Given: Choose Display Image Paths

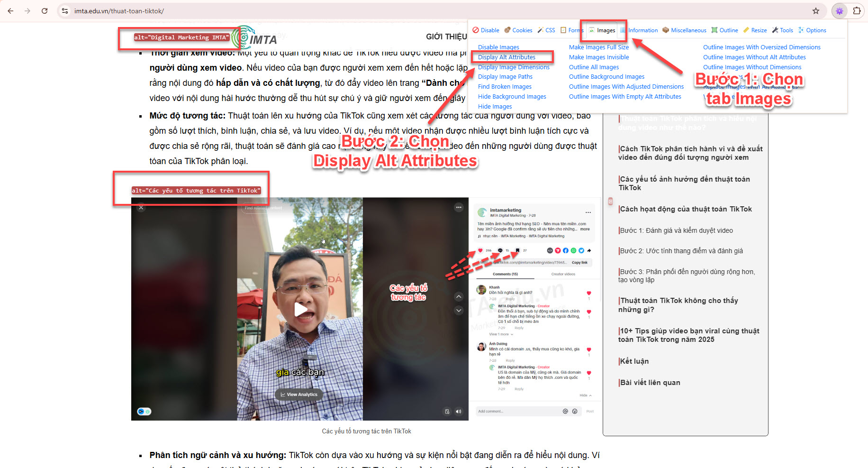Looking at the screenshot, I should point(505,77).
